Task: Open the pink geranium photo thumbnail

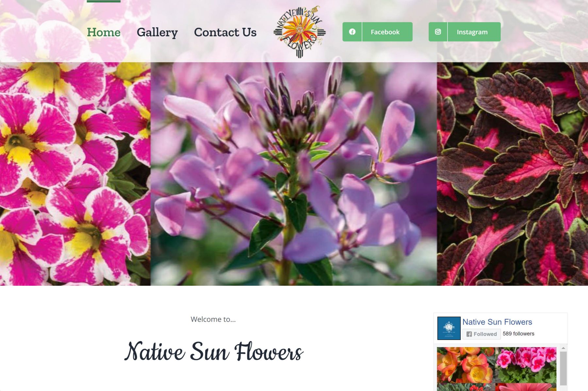Action: click(526, 365)
